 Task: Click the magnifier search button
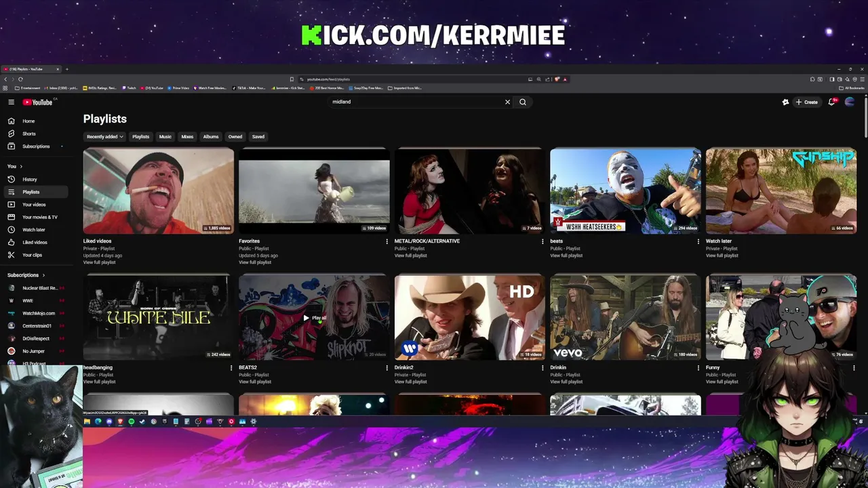[523, 102]
